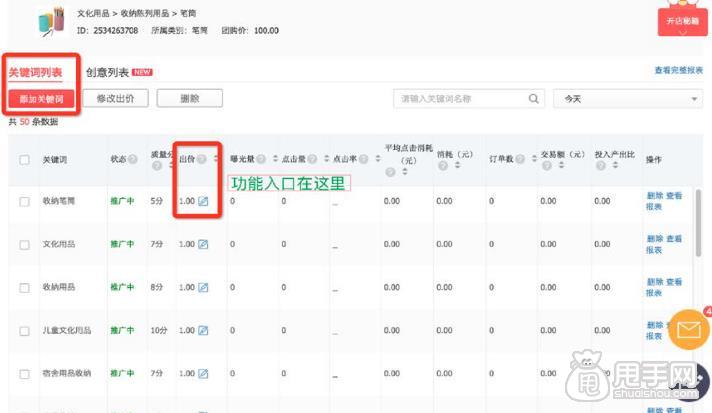Open the 今天 date range dropdown
The width and height of the screenshot is (712, 413).
[x=628, y=99]
